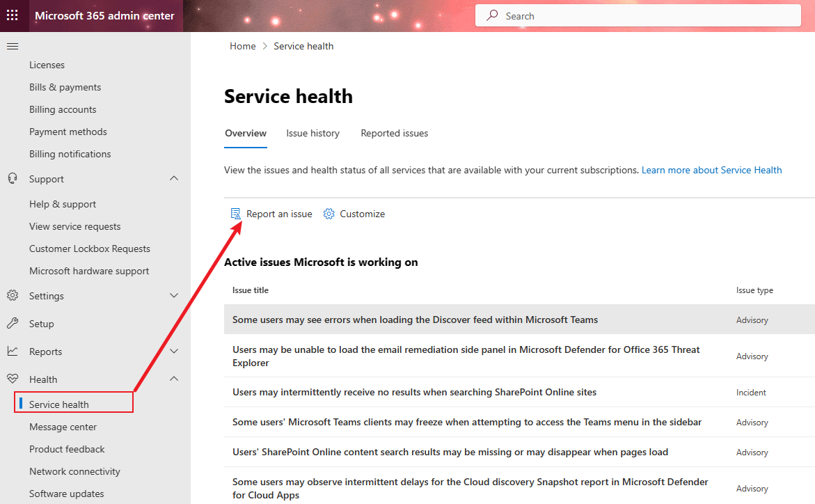The height and width of the screenshot is (504, 815).
Task: Click the Home breadcrumb link
Action: pyautogui.click(x=243, y=46)
